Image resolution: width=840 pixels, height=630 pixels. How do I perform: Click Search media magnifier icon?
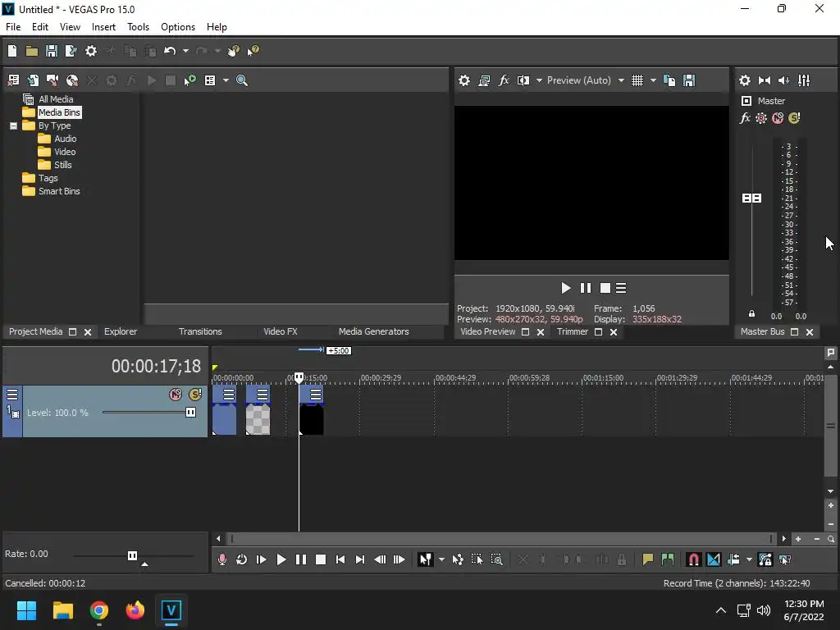pyautogui.click(x=242, y=80)
